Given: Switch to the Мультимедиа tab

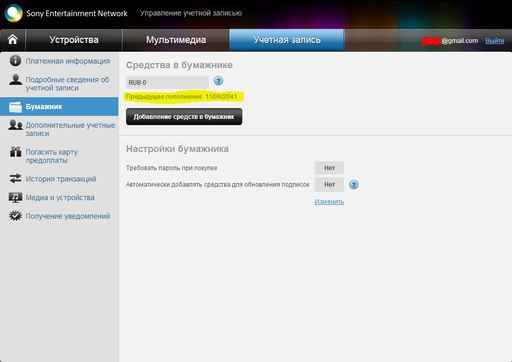Looking at the screenshot, I should click(176, 40).
